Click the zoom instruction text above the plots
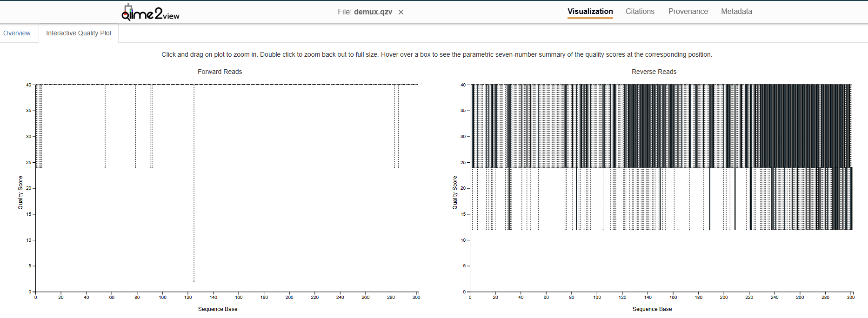The width and height of the screenshot is (868, 318). coord(436,54)
